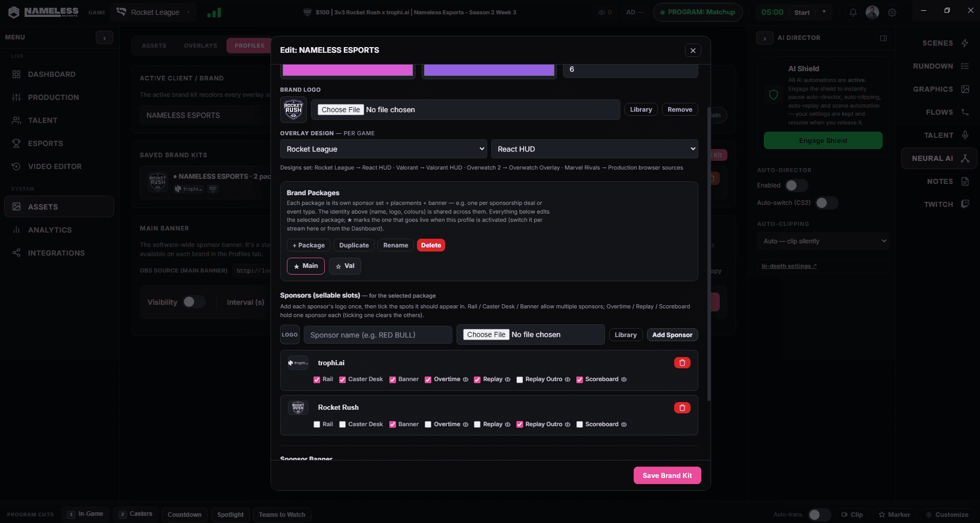Open the Rocket League overlay game dropdown
This screenshot has height=523, width=980.
[384, 149]
